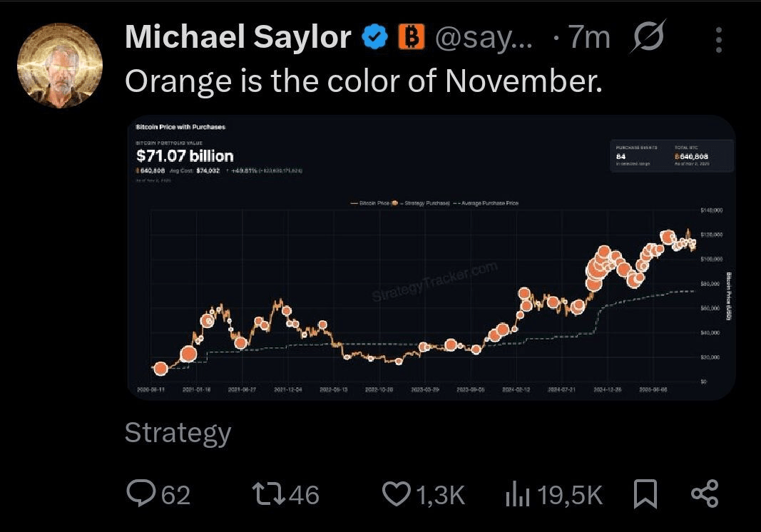Click the @say... username handle
Viewport: 761px width, 532px height.
coord(484,37)
